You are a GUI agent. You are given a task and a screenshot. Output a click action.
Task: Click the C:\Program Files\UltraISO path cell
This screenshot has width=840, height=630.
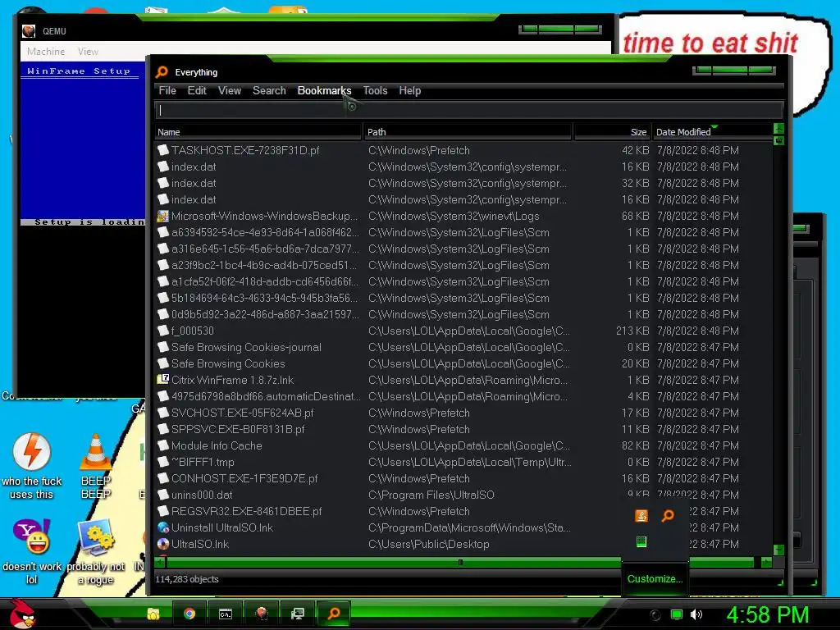click(x=431, y=495)
